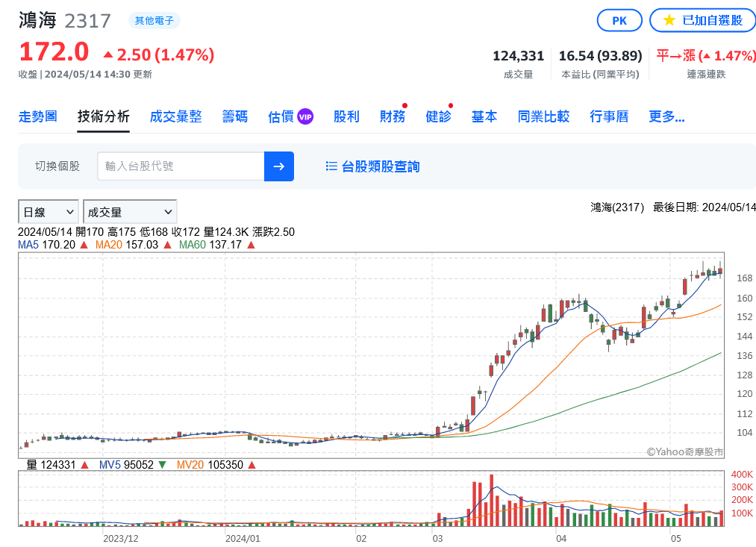Switch to the 走勢圖 tab
The image size is (756, 547).
pyautogui.click(x=37, y=116)
